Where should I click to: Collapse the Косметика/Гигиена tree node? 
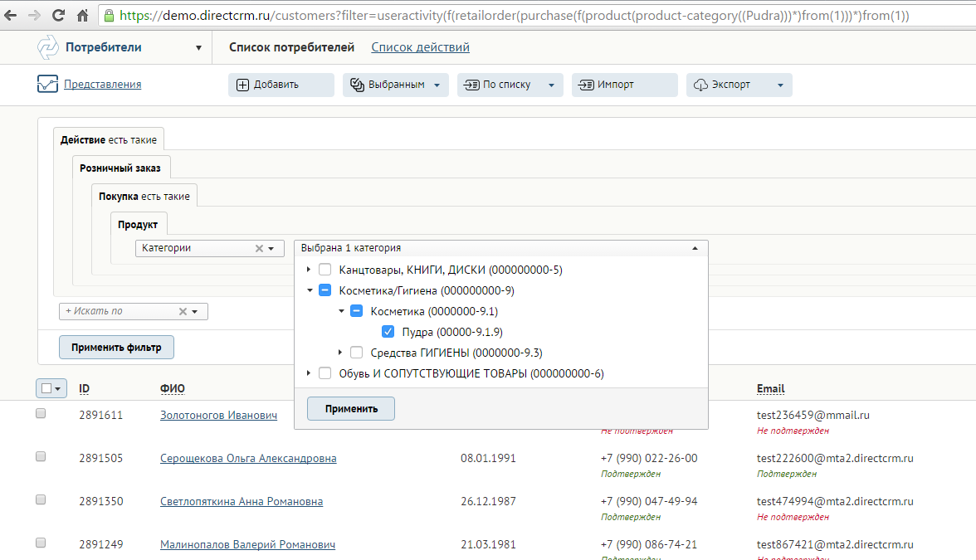pyautogui.click(x=310, y=290)
